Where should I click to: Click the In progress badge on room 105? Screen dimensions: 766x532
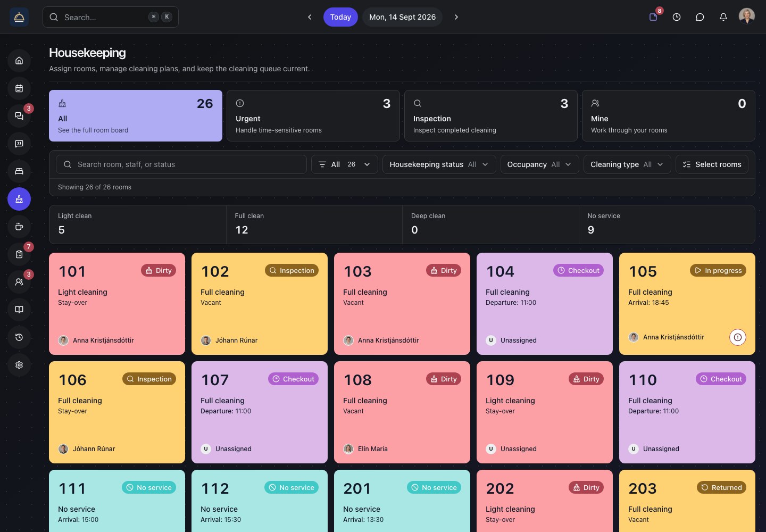[718, 270]
